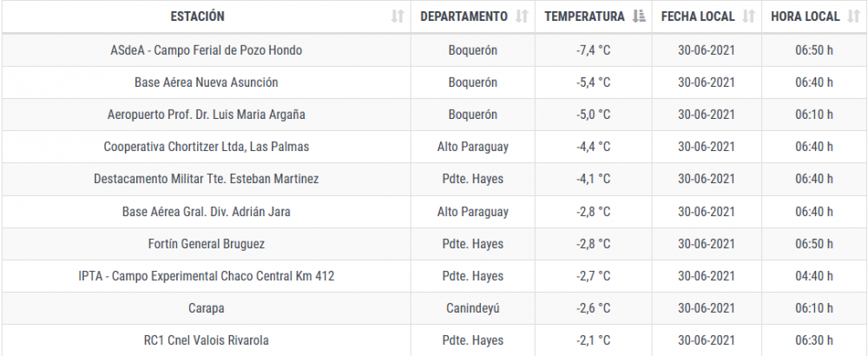The image size is (868, 356).
Task: Select the Base Aérea Nueva Asunción station
Action: [x=206, y=82]
